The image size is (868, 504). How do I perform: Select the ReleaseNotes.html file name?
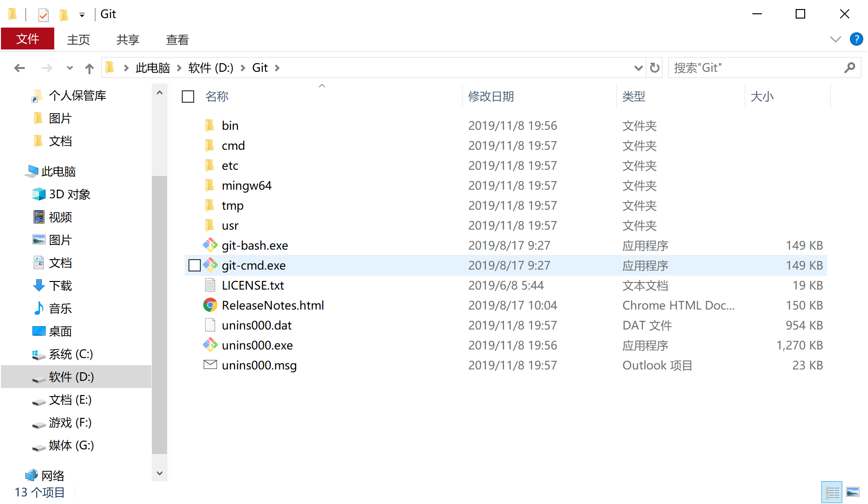pos(273,305)
